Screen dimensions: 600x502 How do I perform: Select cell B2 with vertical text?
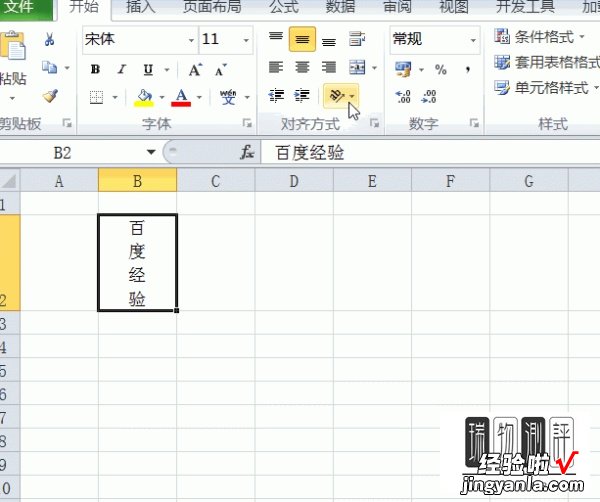click(137, 263)
